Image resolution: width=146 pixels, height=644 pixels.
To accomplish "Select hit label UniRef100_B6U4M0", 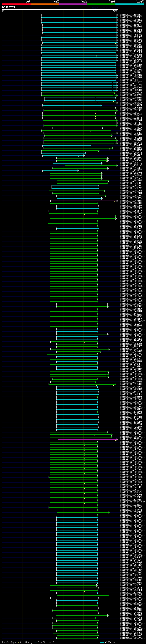I will tap(131, 75).
